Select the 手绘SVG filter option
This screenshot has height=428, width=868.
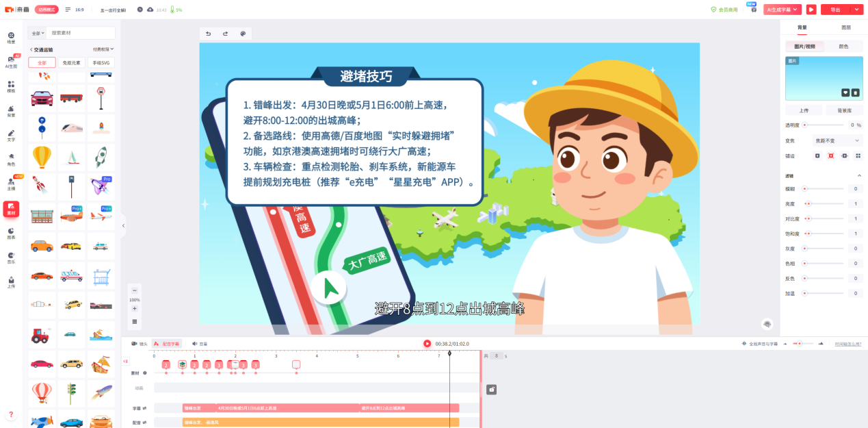click(101, 62)
